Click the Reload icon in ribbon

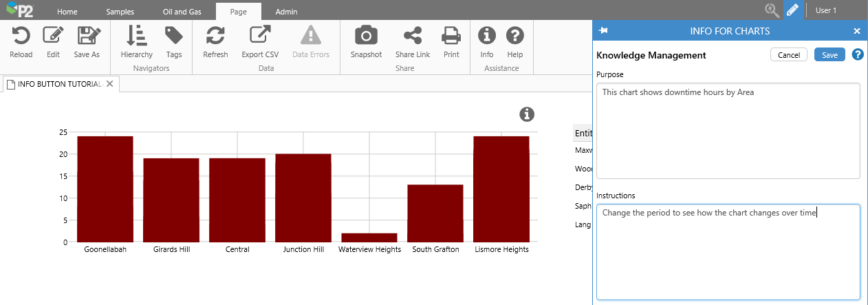pyautogui.click(x=21, y=36)
